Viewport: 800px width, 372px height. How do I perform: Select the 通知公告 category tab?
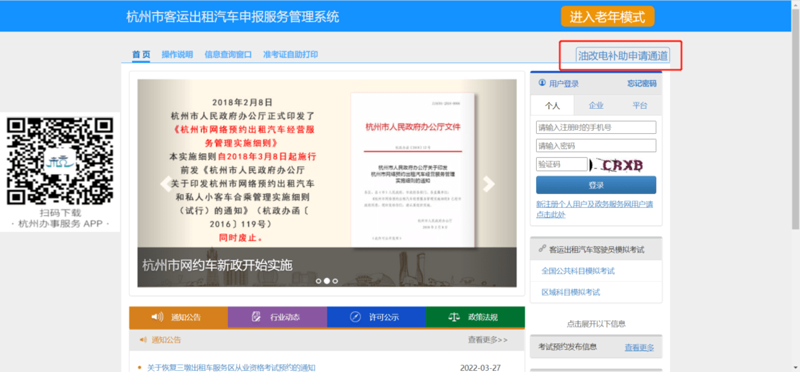coord(179,317)
